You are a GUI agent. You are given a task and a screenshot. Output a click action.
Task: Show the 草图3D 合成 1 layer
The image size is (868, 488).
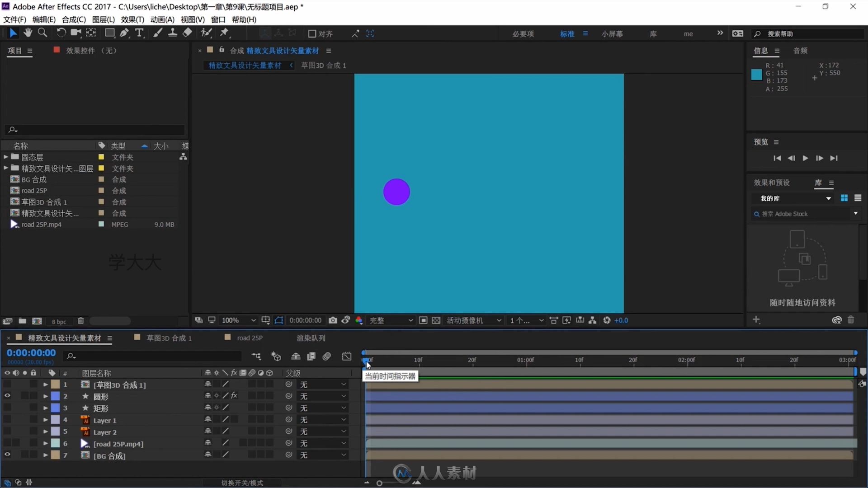tap(7, 384)
